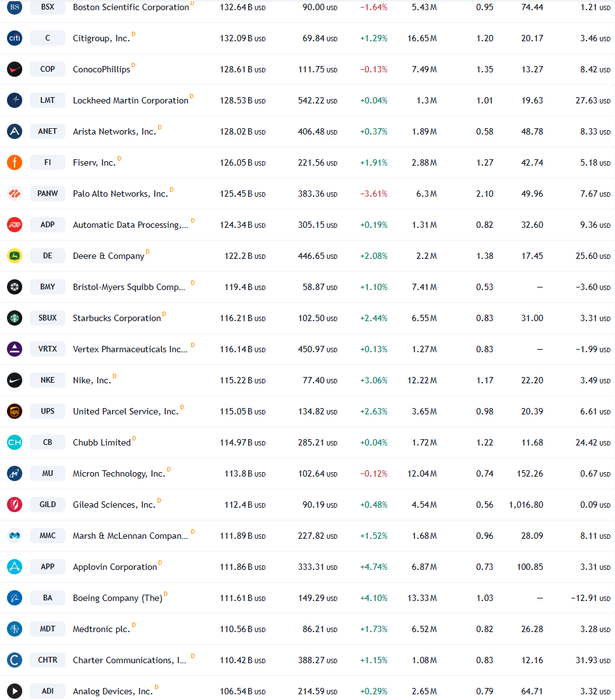Open the CHTR ticker symbol badge
615x700 pixels.
[48, 660]
